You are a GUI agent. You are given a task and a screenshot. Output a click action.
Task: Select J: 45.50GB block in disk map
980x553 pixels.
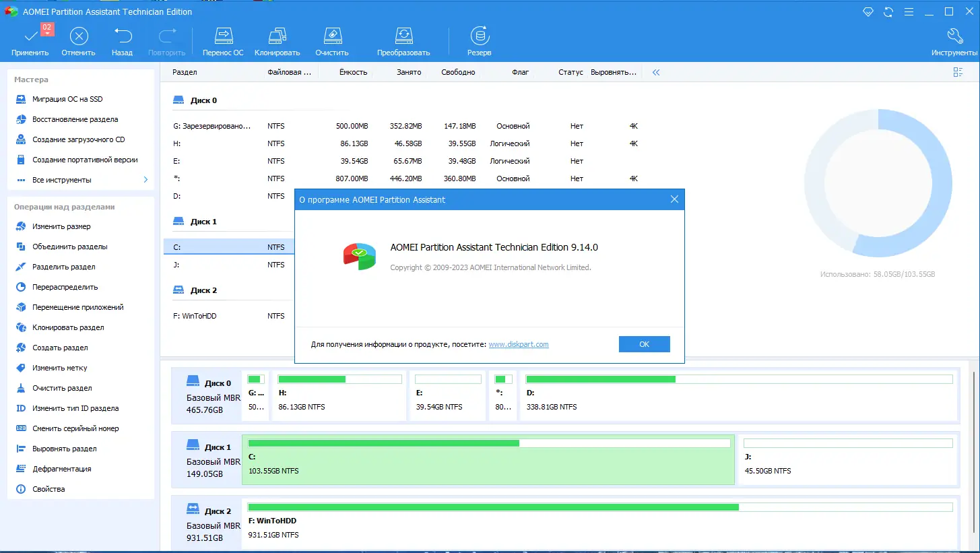pos(848,459)
